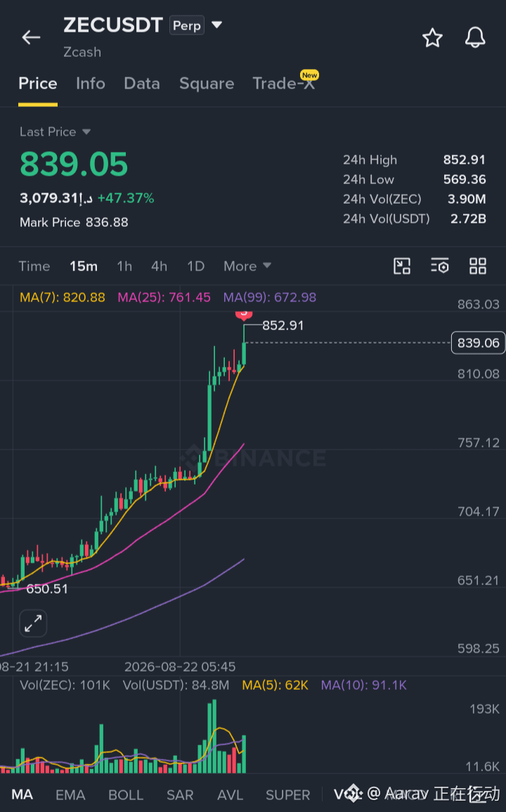Select the 1D interval

point(196,266)
